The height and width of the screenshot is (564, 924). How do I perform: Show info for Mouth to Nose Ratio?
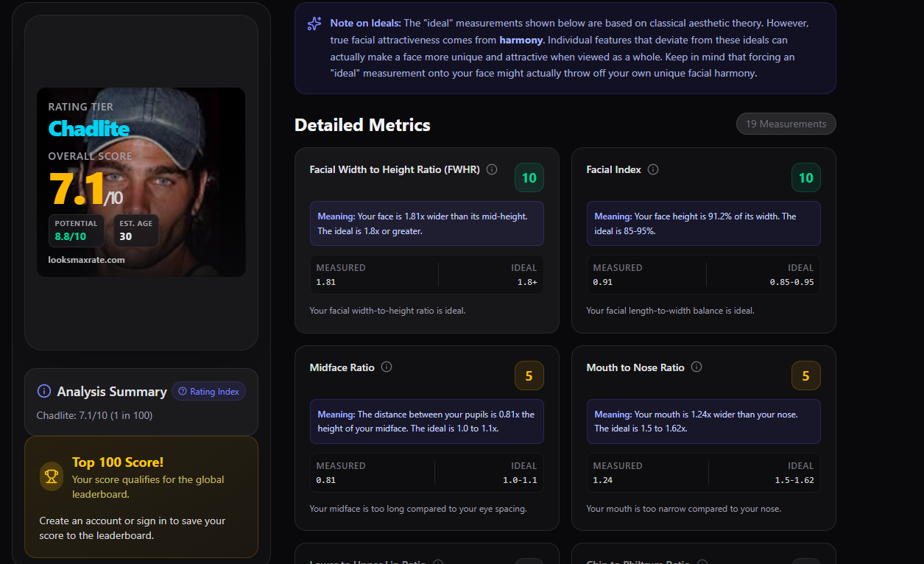[x=696, y=367]
